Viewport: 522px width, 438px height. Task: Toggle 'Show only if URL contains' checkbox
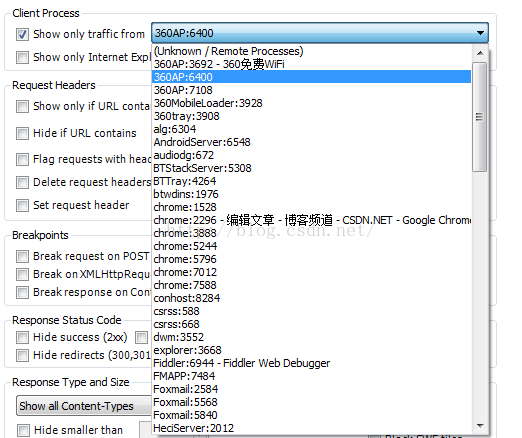click(22, 107)
